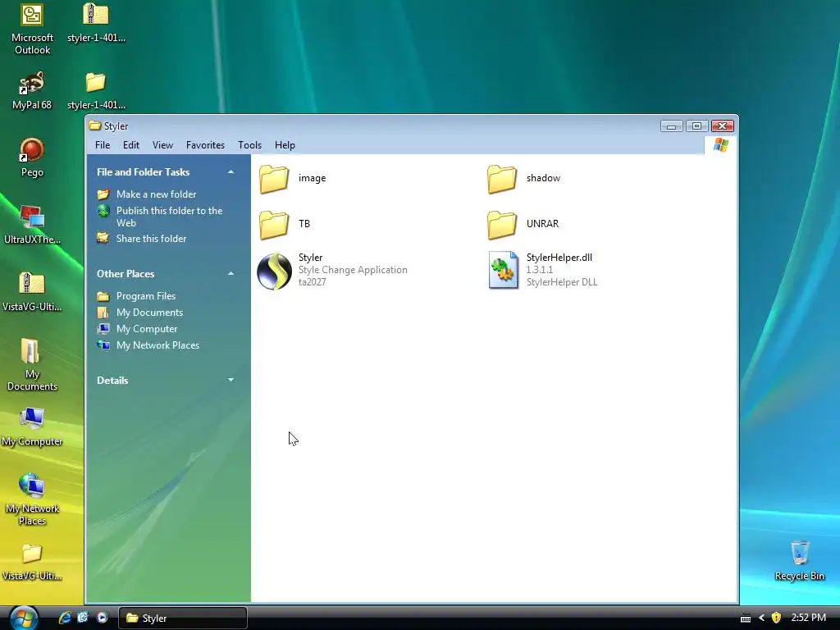This screenshot has height=630, width=840.
Task: Click the Start orb button
Action: click(x=24, y=618)
